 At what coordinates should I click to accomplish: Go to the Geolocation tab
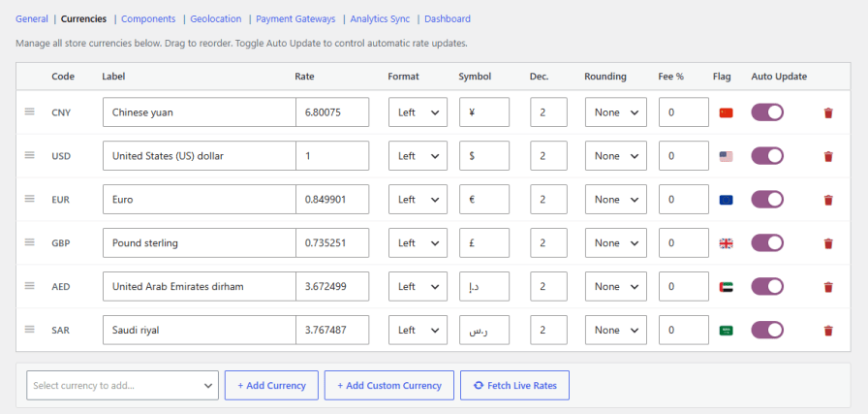pyautogui.click(x=216, y=18)
